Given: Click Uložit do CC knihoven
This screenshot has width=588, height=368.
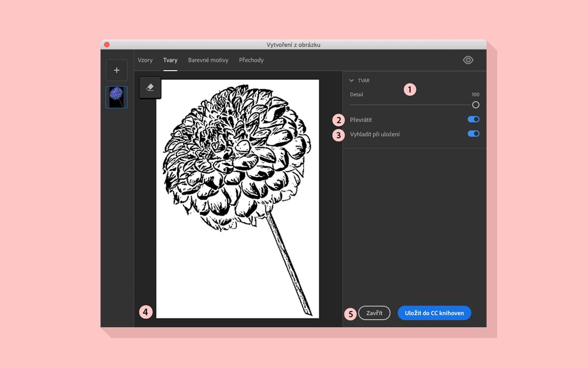Looking at the screenshot, I should pyautogui.click(x=434, y=313).
